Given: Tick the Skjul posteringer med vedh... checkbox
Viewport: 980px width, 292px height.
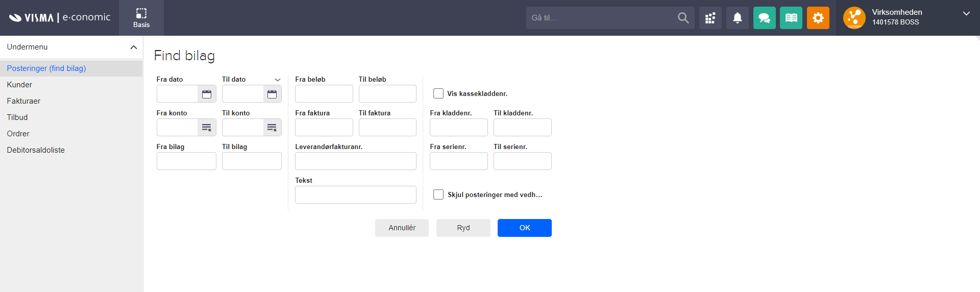Looking at the screenshot, I should pyautogui.click(x=438, y=194).
